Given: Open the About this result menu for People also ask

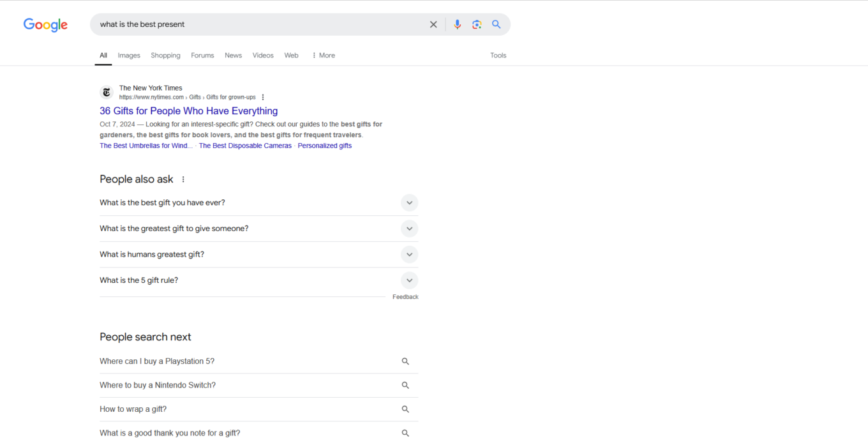Looking at the screenshot, I should [x=183, y=179].
